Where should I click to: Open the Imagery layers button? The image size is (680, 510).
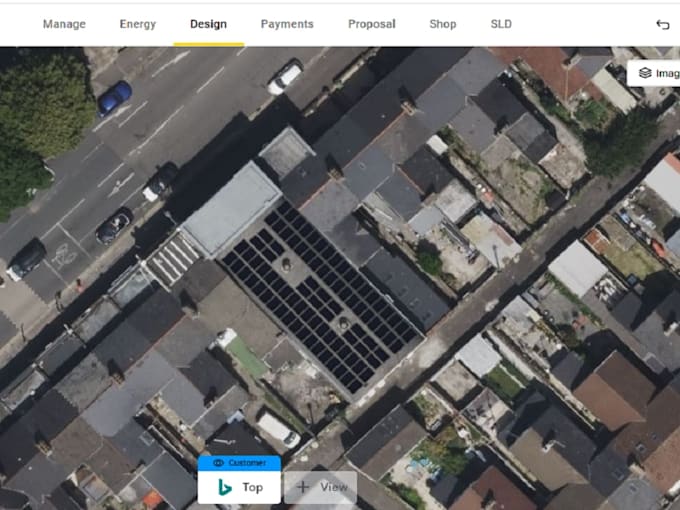(x=656, y=73)
